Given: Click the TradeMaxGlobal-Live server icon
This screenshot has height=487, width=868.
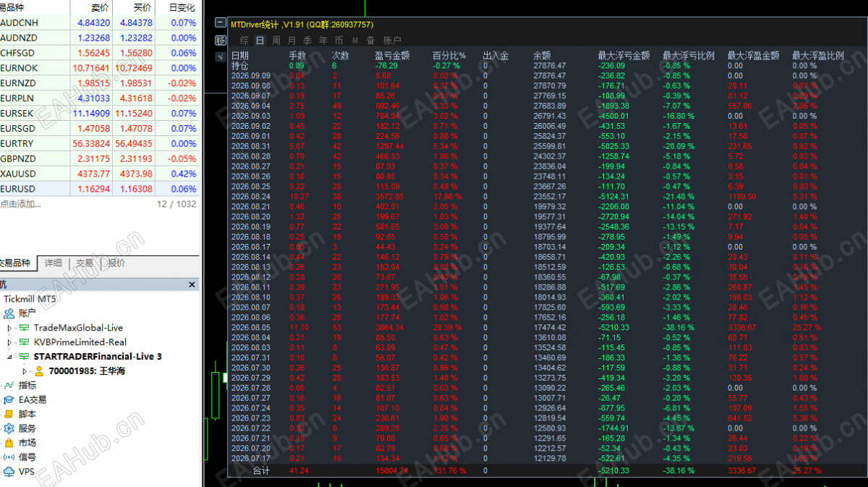Looking at the screenshot, I should click(x=24, y=328).
